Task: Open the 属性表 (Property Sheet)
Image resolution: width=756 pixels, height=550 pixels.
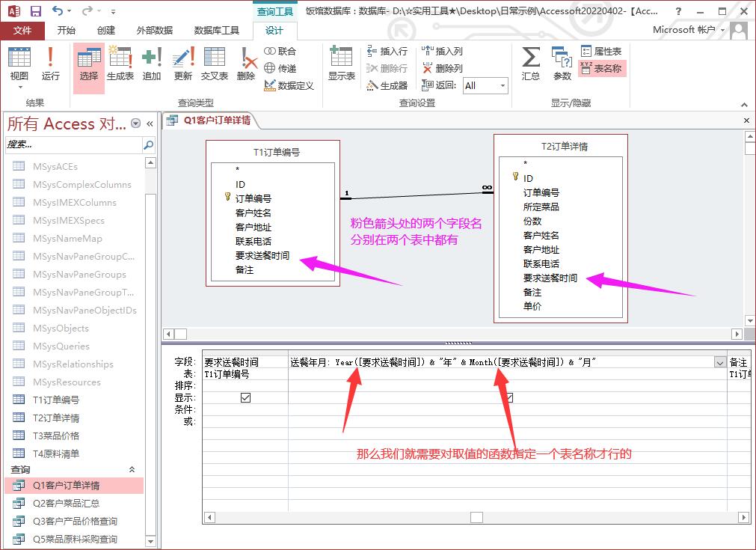Action: 601,51
